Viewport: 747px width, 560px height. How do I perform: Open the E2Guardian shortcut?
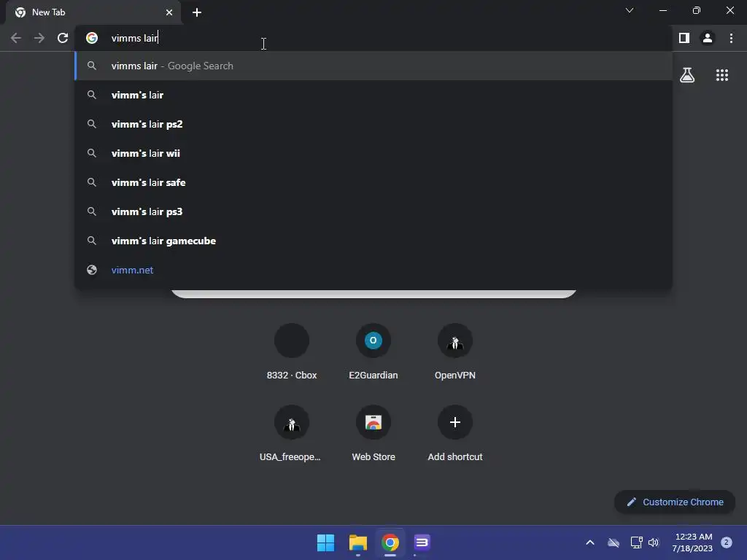tap(373, 352)
